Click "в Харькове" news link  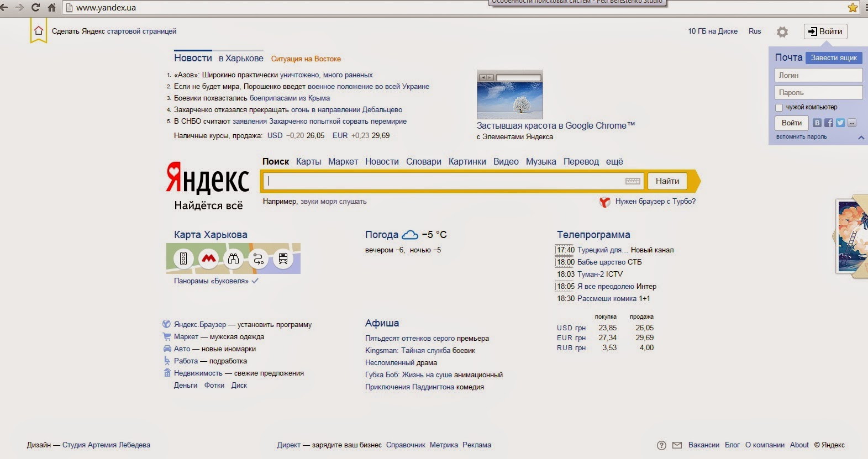click(x=241, y=58)
